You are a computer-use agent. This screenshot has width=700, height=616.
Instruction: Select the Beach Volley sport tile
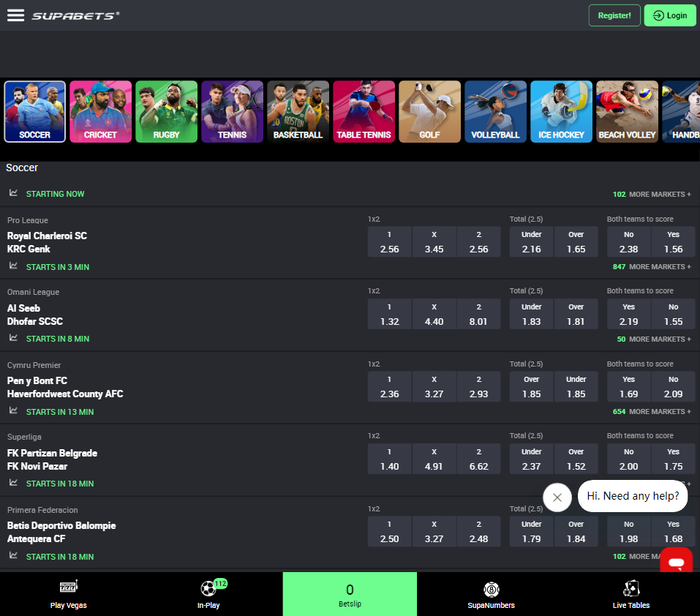coord(628,112)
